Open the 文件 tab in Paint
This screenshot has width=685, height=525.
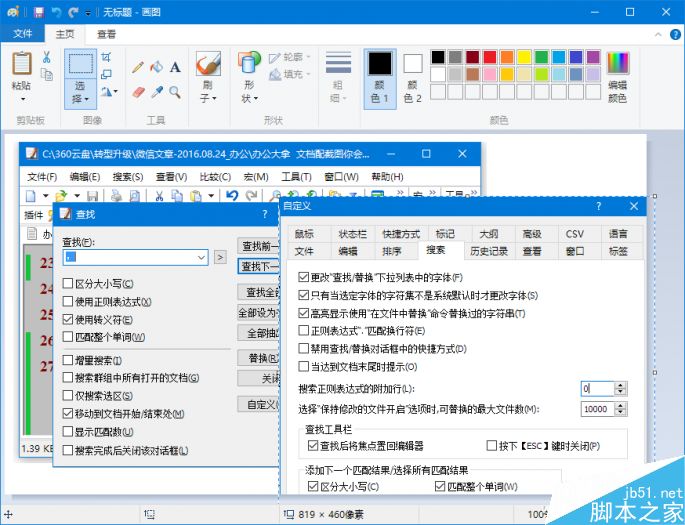click(x=22, y=34)
